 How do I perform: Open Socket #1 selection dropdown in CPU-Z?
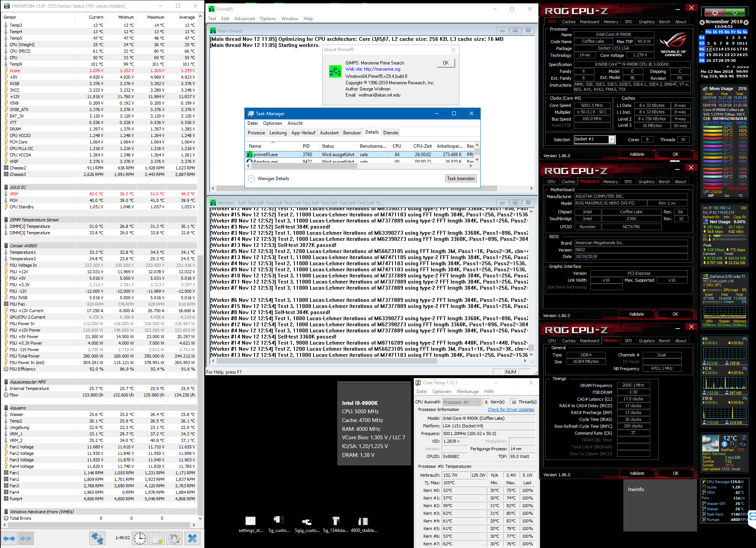pos(612,140)
